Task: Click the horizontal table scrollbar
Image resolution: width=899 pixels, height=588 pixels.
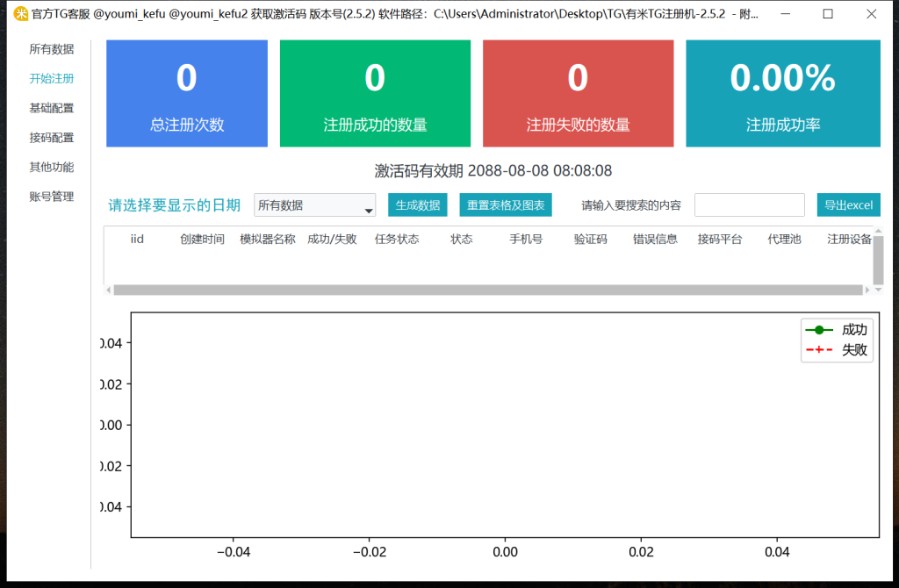Action: click(488, 290)
